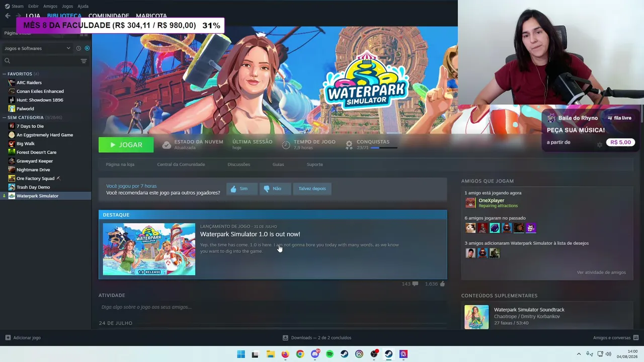Open the Exibir menu

pos(33,6)
